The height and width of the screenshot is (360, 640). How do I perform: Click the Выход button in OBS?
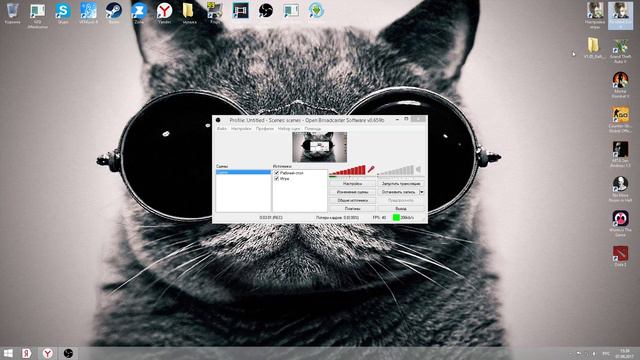[x=401, y=209]
